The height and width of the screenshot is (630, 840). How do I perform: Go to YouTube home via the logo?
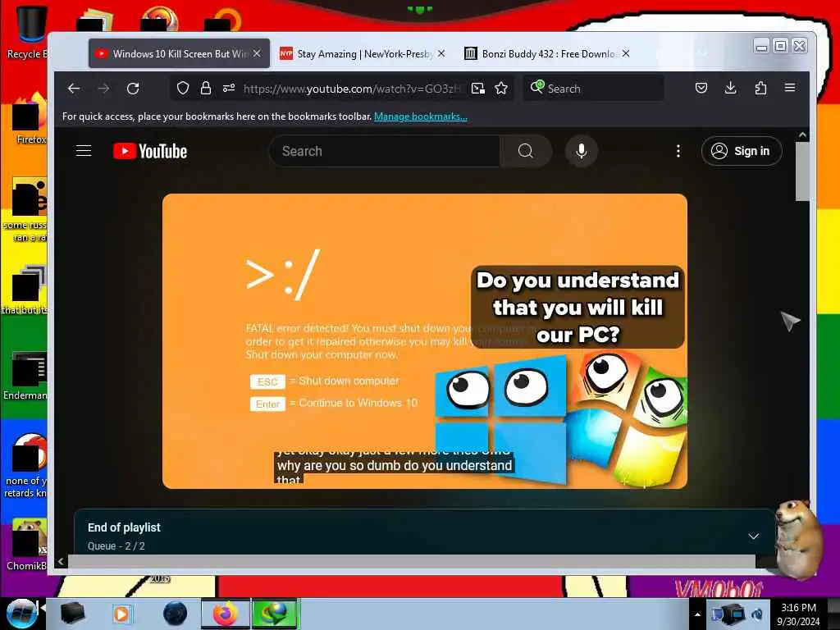tap(150, 152)
